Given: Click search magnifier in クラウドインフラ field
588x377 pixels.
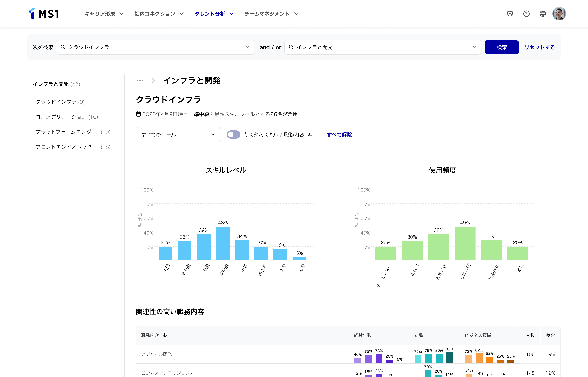Looking at the screenshot, I should [63, 47].
